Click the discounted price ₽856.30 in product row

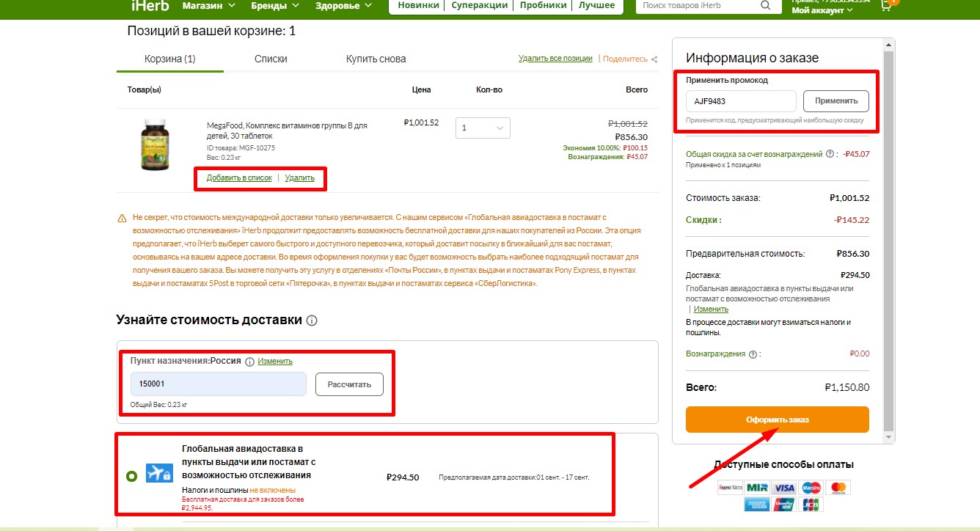(x=632, y=137)
